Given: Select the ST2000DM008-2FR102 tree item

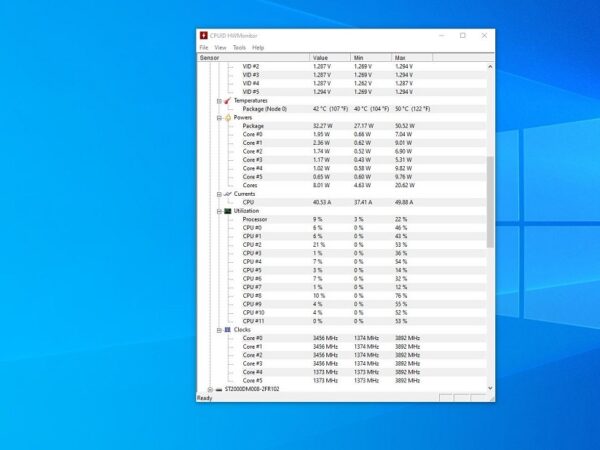Looking at the screenshot, I should tap(252, 389).
